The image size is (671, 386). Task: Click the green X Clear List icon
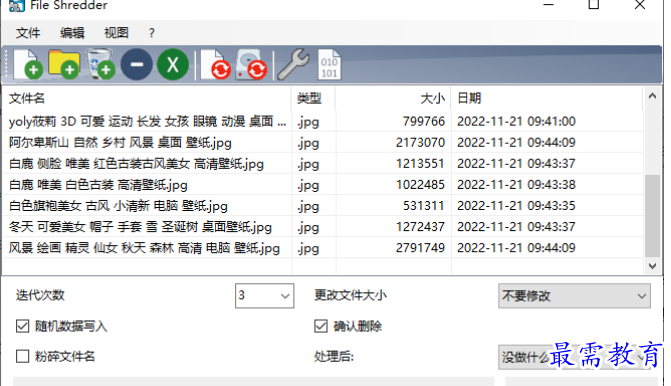[173, 65]
